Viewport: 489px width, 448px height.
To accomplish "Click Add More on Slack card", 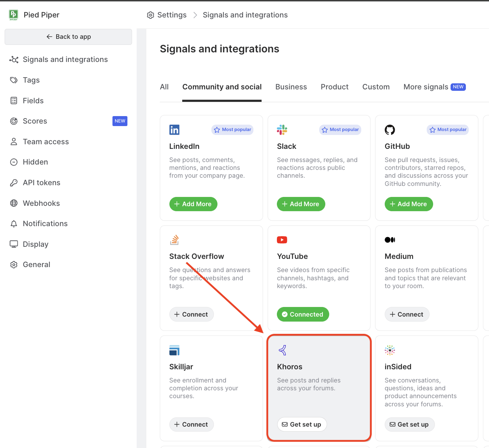I will click(x=301, y=204).
